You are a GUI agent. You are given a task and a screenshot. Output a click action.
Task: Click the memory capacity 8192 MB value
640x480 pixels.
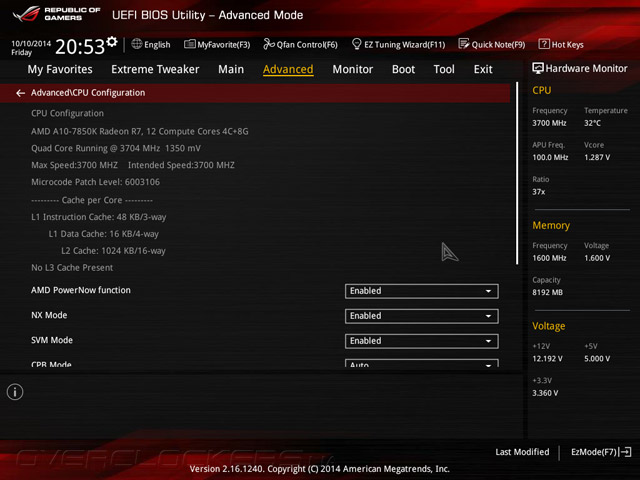[x=547, y=292]
